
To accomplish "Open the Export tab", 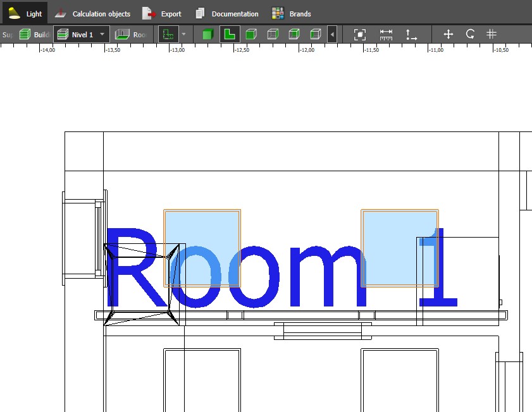I will [x=162, y=13].
